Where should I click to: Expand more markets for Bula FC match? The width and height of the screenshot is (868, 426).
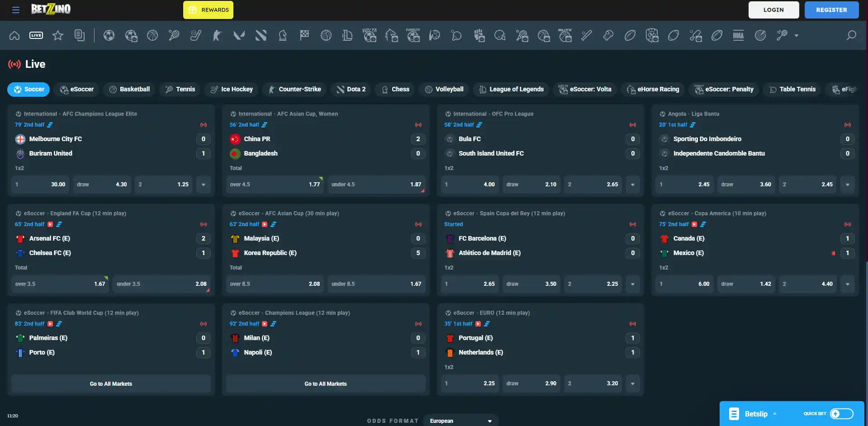coord(633,185)
